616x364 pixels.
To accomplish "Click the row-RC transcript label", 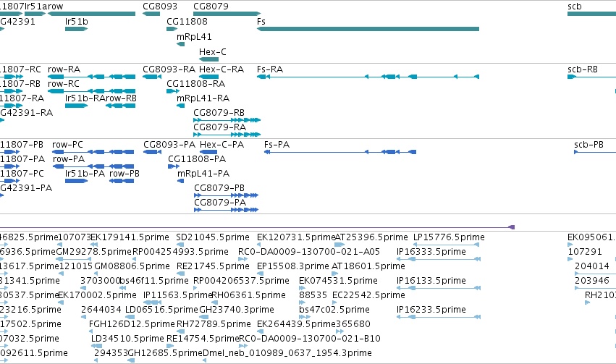I will click(x=64, y=84).
